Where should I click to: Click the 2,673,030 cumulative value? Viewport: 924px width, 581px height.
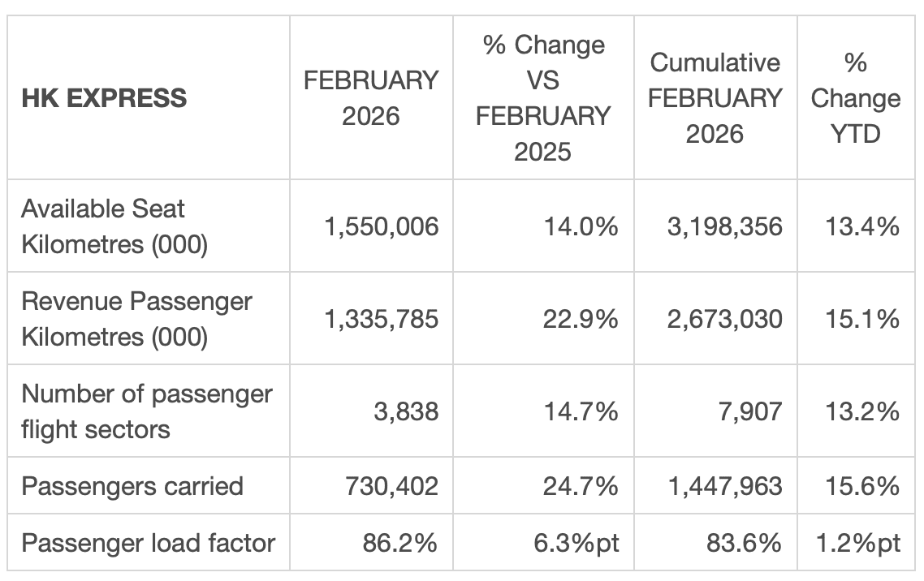pyautogui.click(x=727, y=319)
